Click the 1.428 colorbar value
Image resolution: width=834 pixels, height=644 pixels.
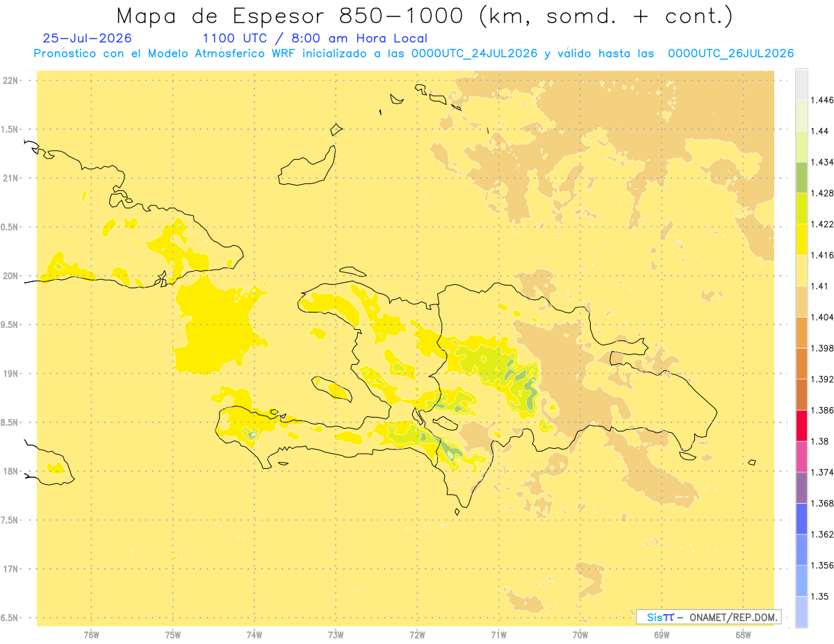click(824, 193)
